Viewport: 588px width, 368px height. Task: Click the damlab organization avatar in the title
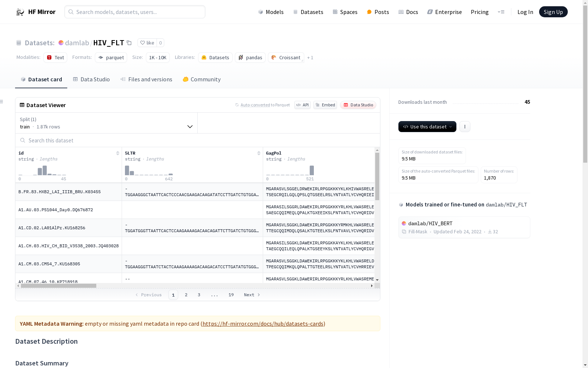tap(61, 43)
